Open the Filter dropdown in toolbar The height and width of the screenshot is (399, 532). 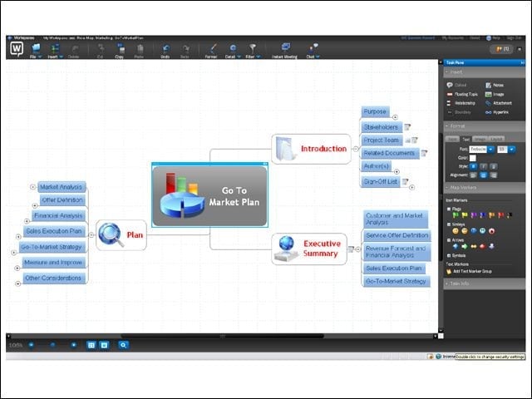click(x=259, y=57)
